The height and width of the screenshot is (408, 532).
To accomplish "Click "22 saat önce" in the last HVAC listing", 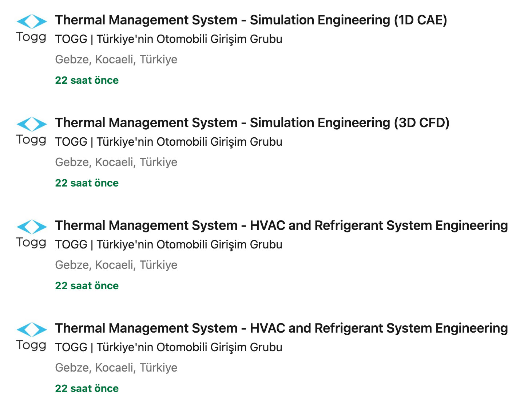I will (87, 388).
